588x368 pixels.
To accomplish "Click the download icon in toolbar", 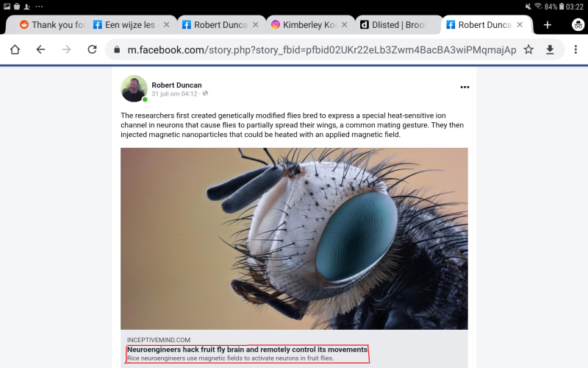I will [x=550, y=49].
